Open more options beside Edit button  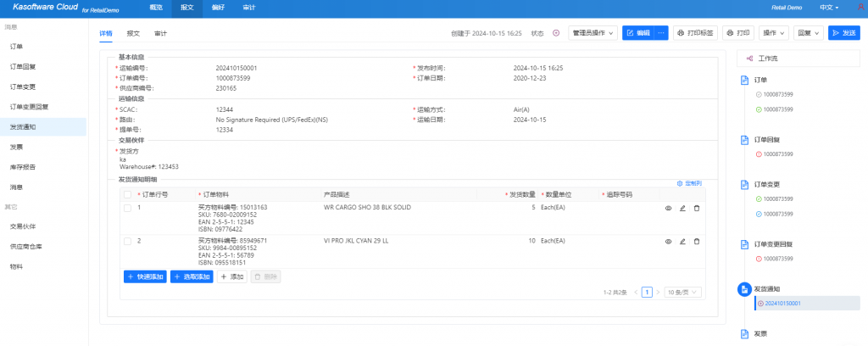[660, 33]
